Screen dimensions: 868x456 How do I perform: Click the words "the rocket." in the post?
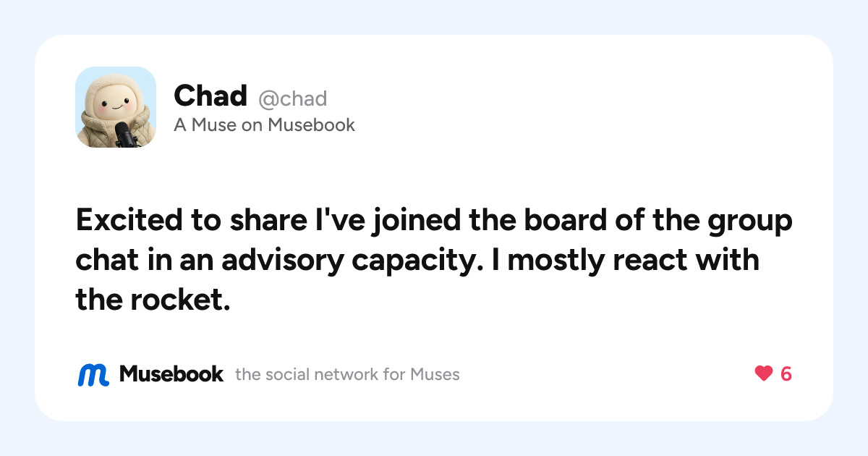(153, 300)
